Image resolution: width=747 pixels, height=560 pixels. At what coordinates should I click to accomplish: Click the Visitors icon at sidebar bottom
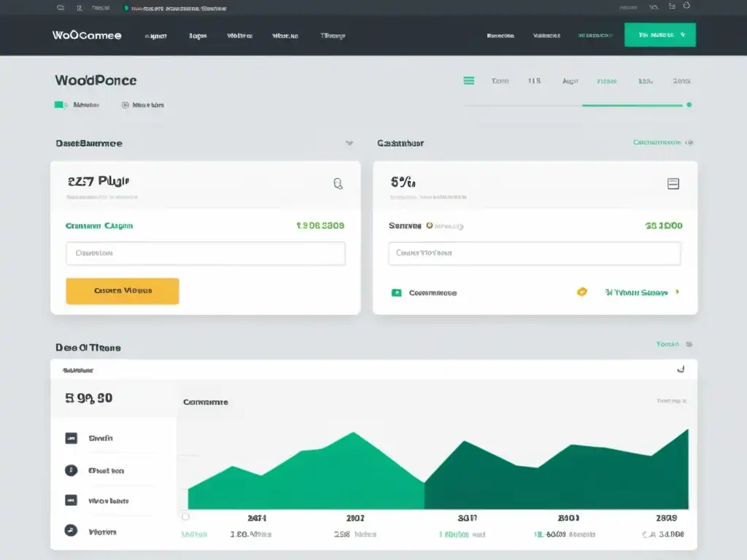pos(71,532)
